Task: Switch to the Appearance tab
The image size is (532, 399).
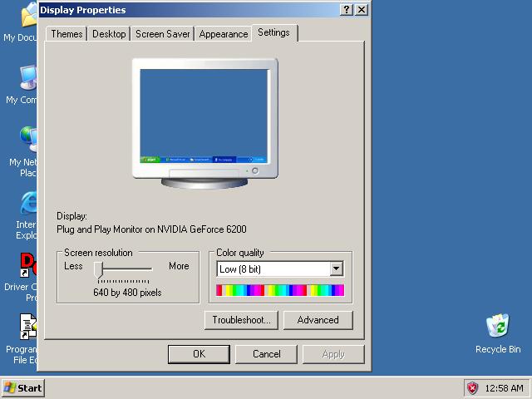Action: (x=224, y=34)
